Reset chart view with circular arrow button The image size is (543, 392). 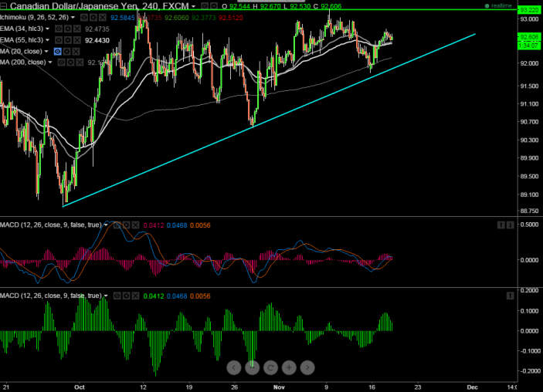(270, 367)
